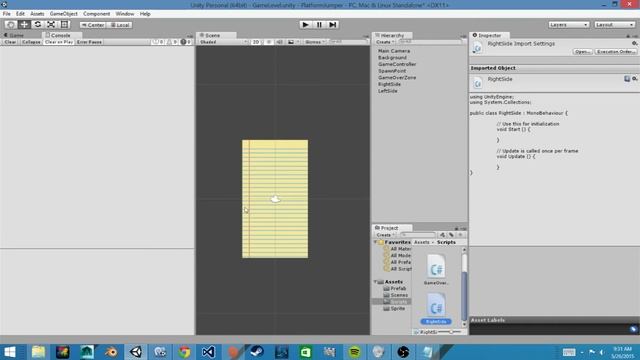Open the GameObject menu

[x=64, y=14]
